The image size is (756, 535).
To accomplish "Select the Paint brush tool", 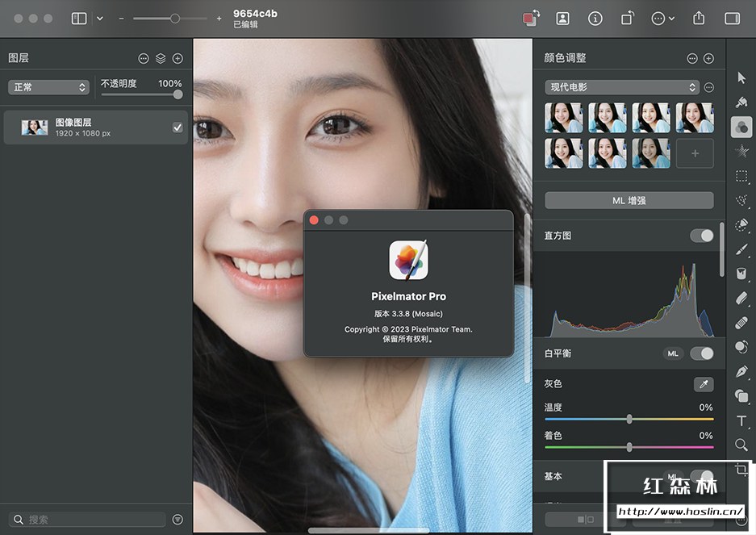I will tap(741, 249).
